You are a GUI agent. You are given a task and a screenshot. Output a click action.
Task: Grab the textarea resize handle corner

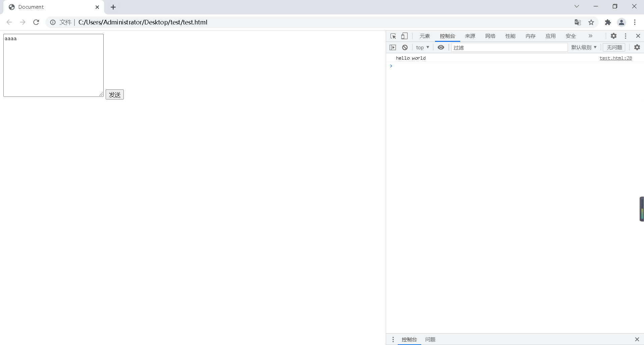click(x=101, y=94)
